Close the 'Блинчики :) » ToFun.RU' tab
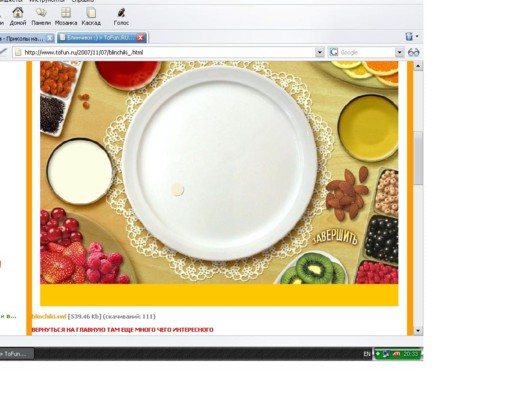The width and height of the screenshot is (524, 393). [141, 38]
